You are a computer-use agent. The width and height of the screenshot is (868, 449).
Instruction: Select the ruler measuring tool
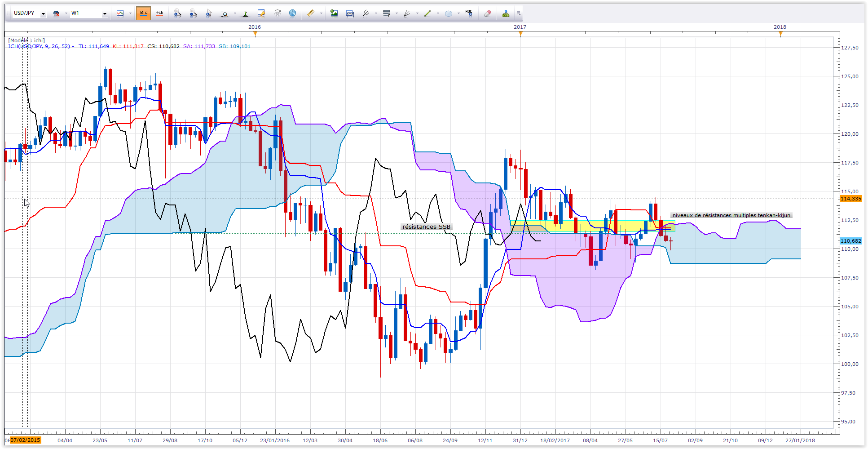(311, 13)
